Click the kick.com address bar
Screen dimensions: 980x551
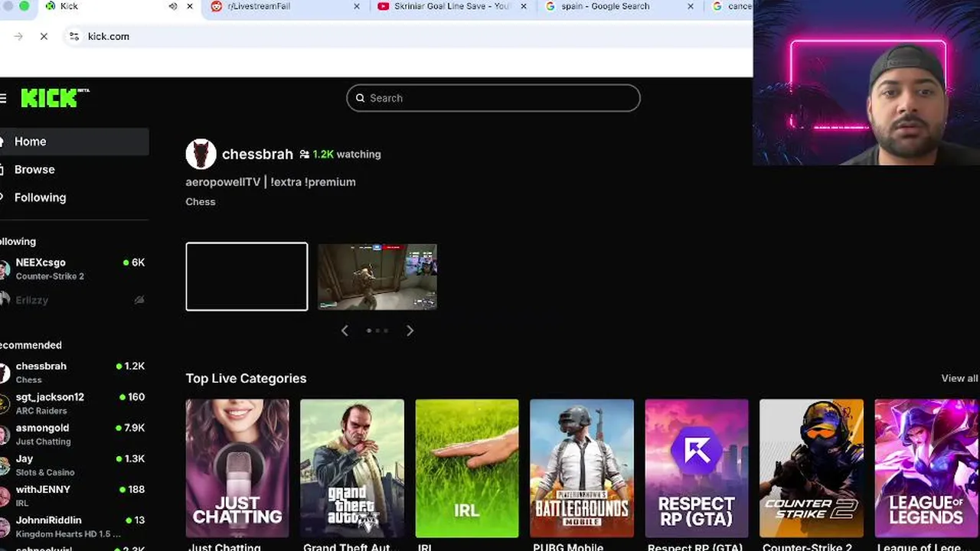click(x=406, y=36)
